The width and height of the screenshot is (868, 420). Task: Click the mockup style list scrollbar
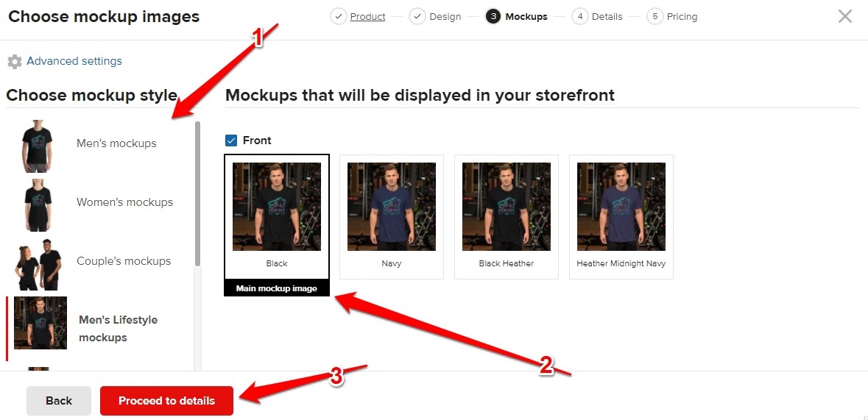pos(197,193)
